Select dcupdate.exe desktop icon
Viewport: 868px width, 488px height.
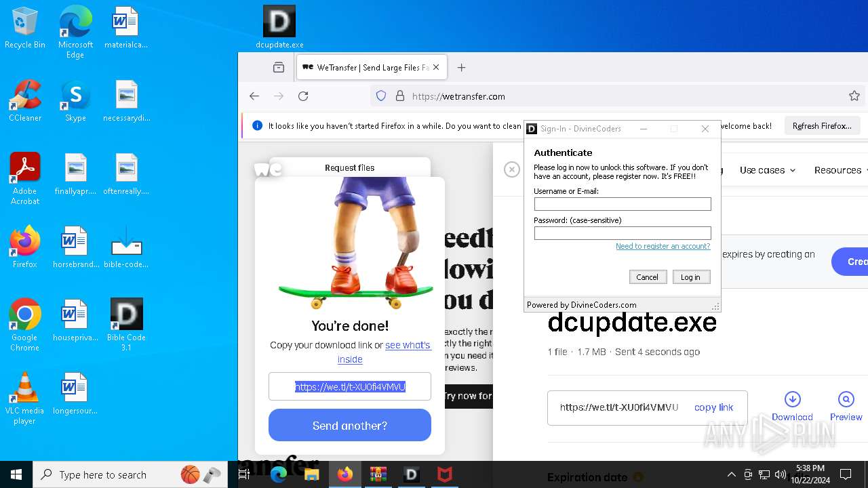pyautogui.click(x=279, y=28)
